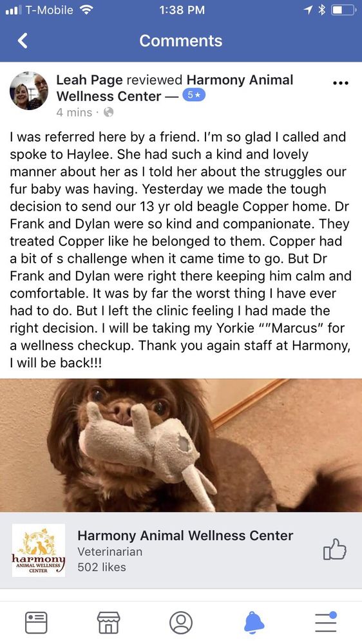Like Harmony Animal Wellness Center with thumbs-up

pyautogui.click(x=335, y=549)
